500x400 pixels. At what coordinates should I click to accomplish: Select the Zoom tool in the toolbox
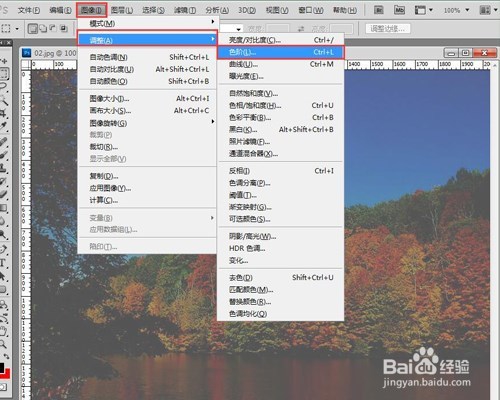(x=3, y=344)
